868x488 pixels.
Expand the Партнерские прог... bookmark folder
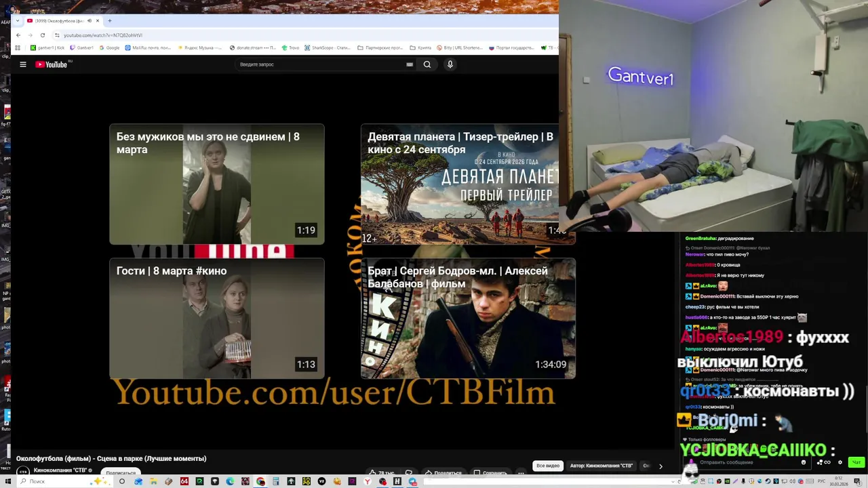pos(380,47)
